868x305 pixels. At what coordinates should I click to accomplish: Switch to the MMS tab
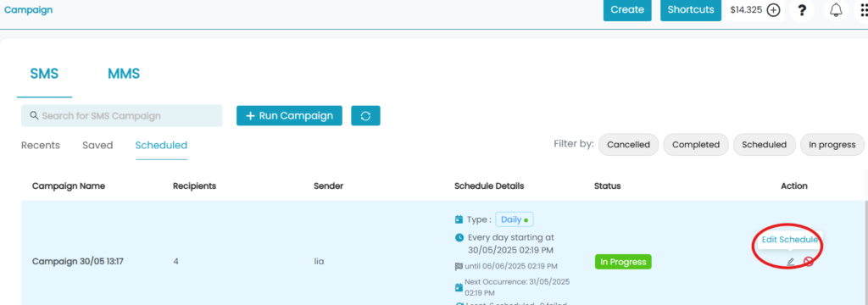124,74
